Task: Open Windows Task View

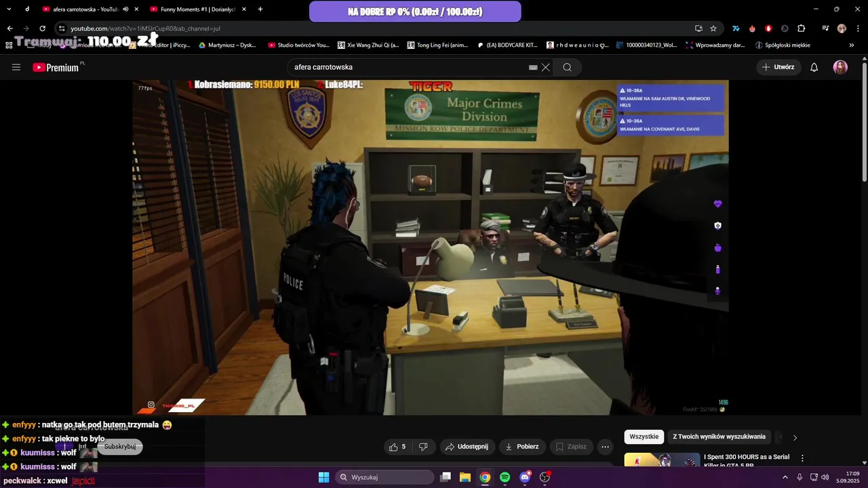Action: 446,477
